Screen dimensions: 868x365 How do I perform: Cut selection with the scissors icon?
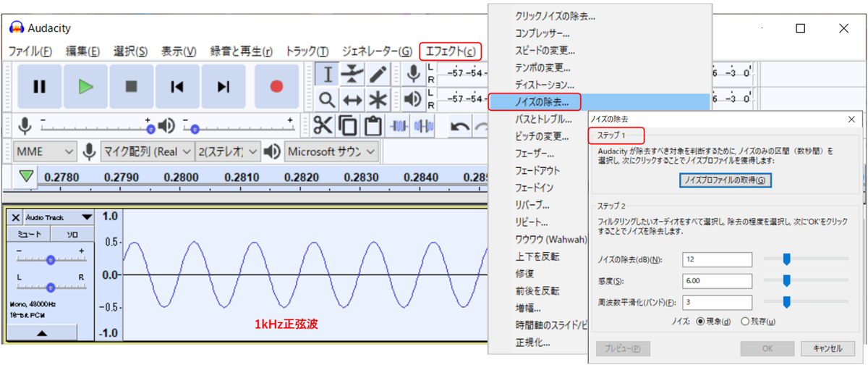323,125
